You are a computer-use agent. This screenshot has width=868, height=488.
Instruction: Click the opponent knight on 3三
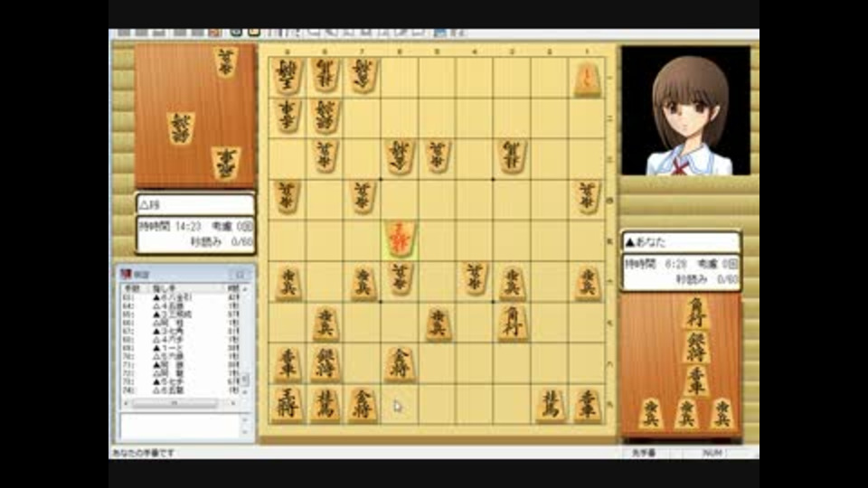pyautogui.click(x=512, y=155)
